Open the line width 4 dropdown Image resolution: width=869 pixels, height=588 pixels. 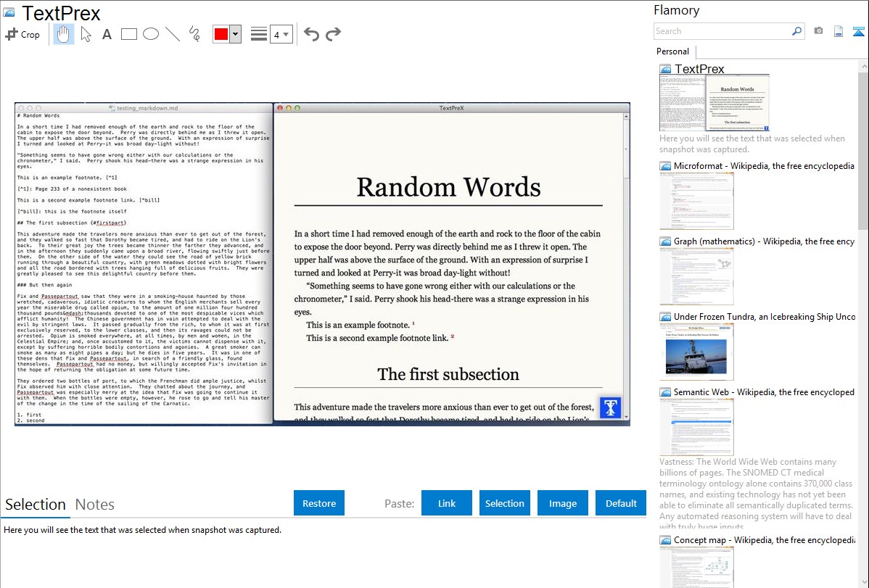tap(281, 34)
